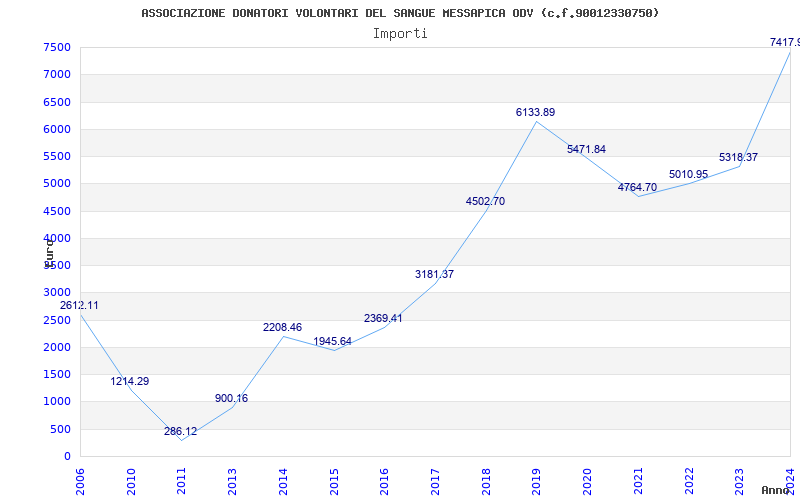
Task: Click the 2018 x-axis year label
Action: click(x=486, y=481)
